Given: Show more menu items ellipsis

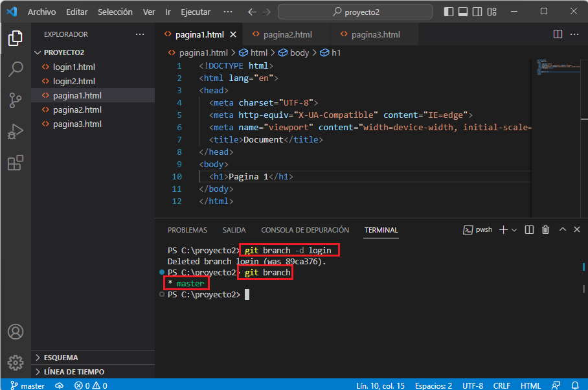Looking at the screenshot, I should (228, 12).
